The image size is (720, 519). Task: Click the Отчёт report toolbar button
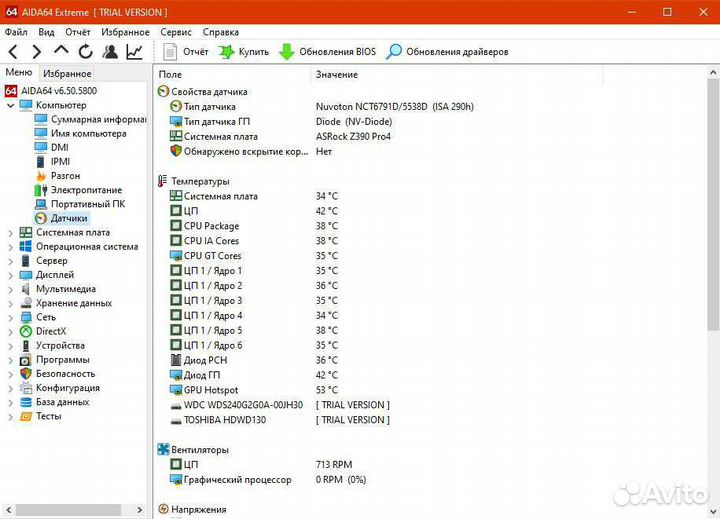(186, 52)
